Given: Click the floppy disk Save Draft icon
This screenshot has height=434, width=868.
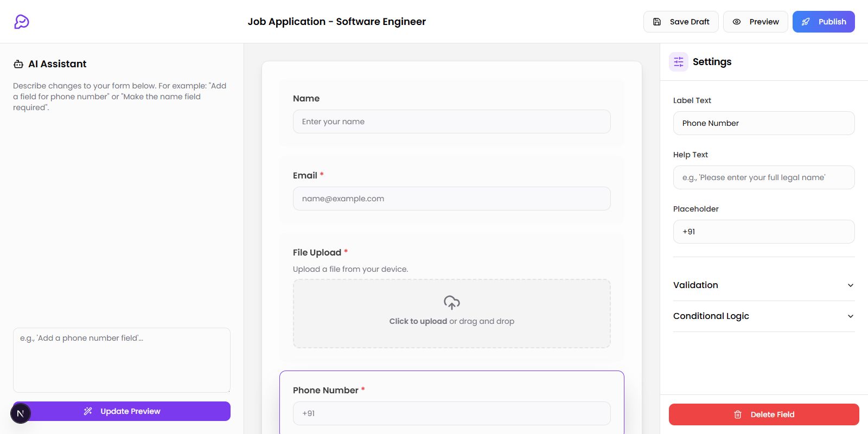Looking at the screenshot, I should [657, 22].
